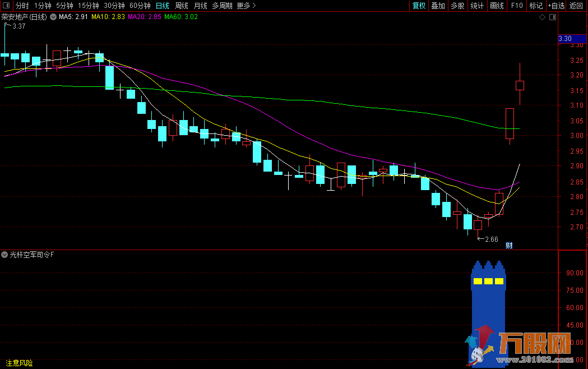Open the 60分钟 period tab
Viewport: 588px width, 369px height.
[x=140, y=6]
